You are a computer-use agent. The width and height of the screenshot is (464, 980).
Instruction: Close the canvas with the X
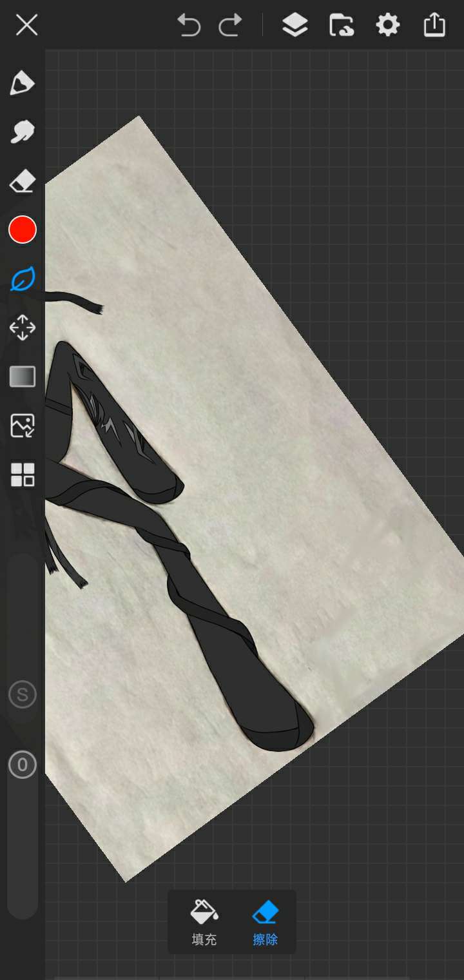26,26
